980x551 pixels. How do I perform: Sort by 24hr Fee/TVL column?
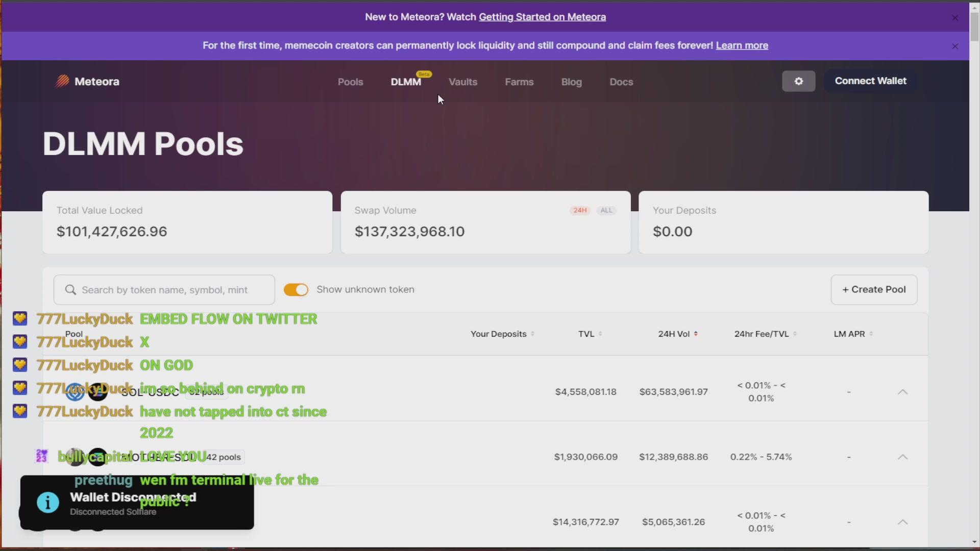point(795,334)
